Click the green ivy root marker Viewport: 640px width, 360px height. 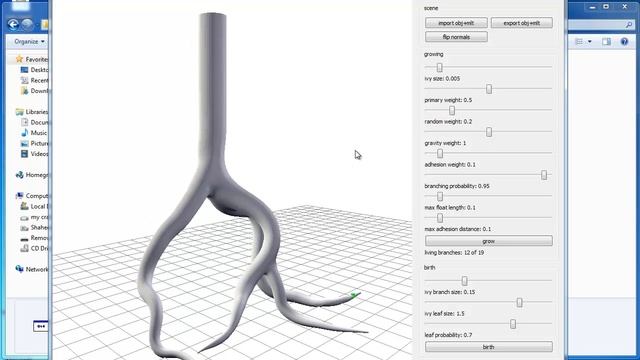click(x=355, y=295)
